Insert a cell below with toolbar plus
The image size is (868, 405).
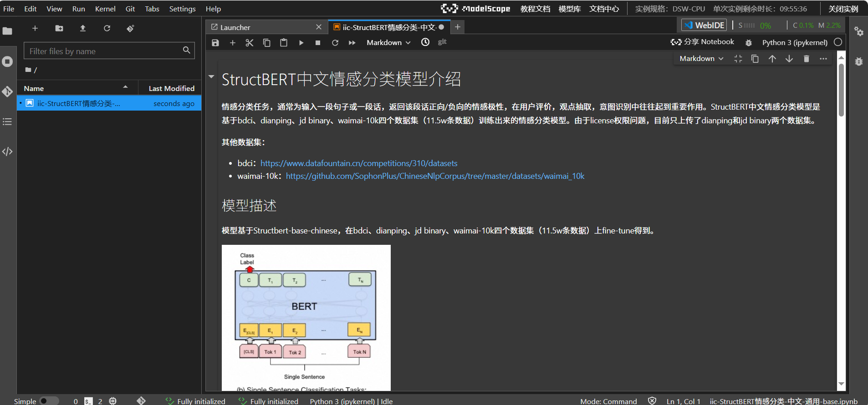[x=233, y=42]
